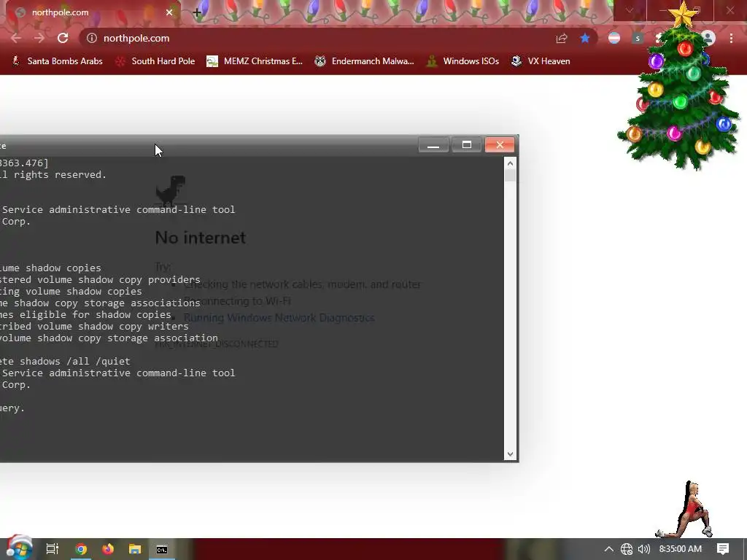View site information icon in address bar
The image size is (747, 560).
[x=91, y=38]
